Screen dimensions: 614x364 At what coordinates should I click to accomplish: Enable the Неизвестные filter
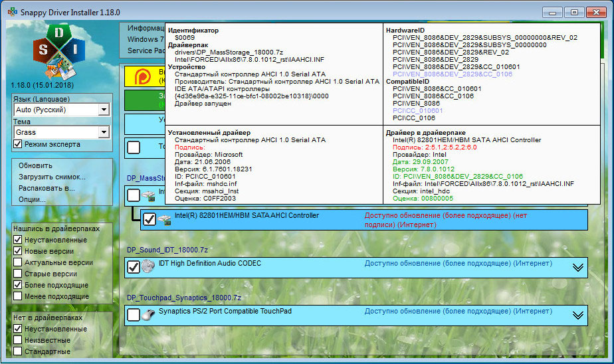click(x=18, y=340)
